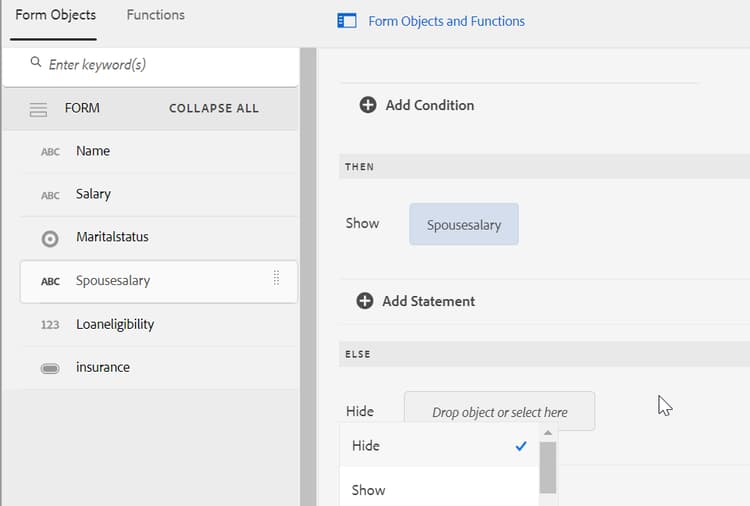Click the plus icon for Add Condition
Viewport: 750px width, 506px height.
coord(367,105)
